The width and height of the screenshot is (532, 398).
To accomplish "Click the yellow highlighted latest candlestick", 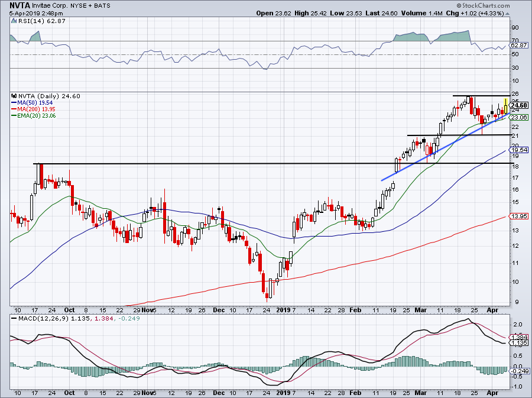I will 505,106.
